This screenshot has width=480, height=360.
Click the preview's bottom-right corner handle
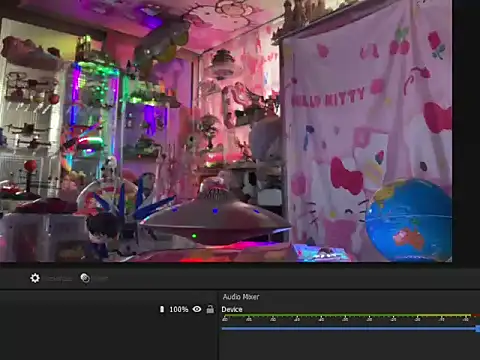click(451, 261)
